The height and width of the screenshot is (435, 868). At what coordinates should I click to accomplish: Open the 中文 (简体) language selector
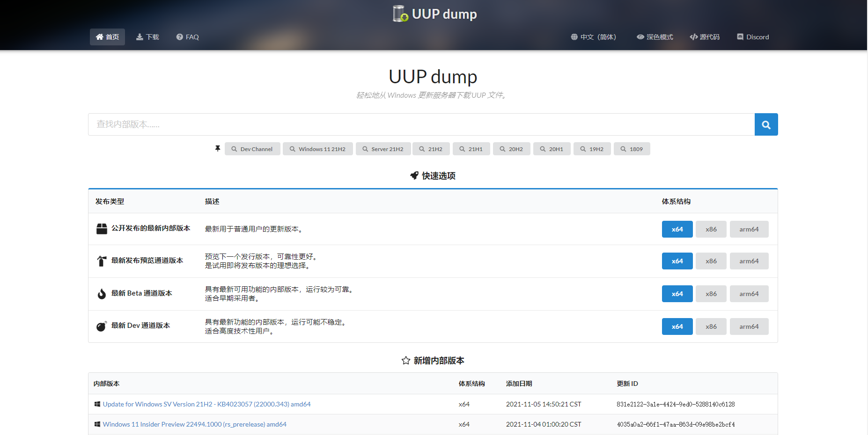[x=593, y=37]
